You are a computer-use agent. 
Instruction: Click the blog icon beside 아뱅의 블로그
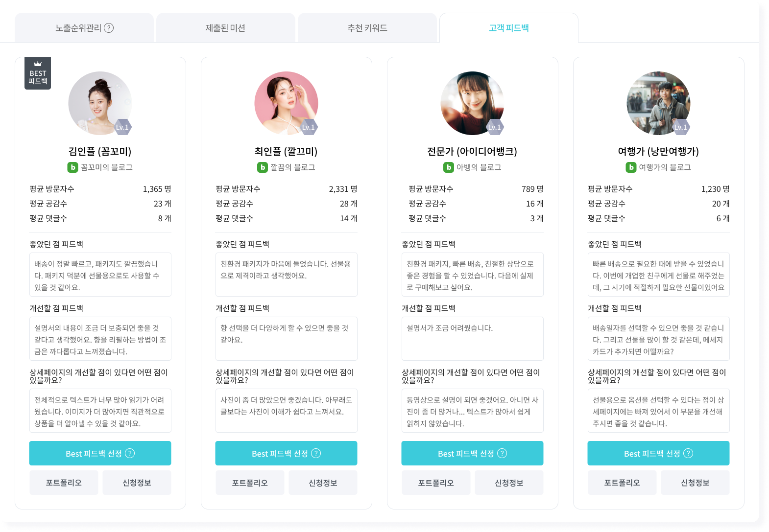pos(448,167)
